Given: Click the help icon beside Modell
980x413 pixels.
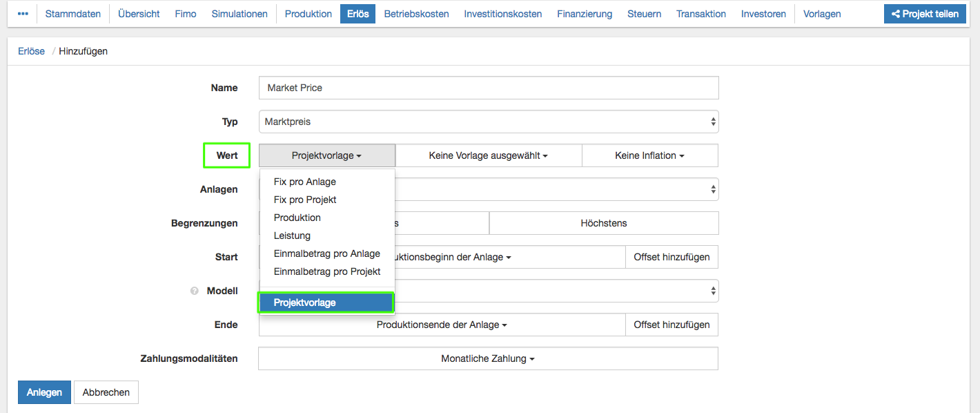Looking at the screenshot, I should pyautogui.click(x=195, y=291).
